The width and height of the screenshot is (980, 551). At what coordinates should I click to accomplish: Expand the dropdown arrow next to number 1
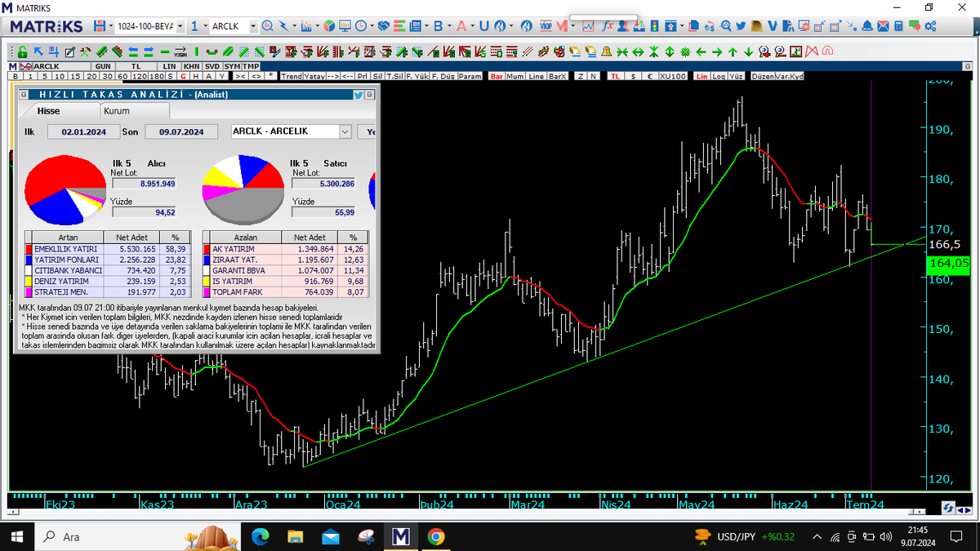[205, 26]
